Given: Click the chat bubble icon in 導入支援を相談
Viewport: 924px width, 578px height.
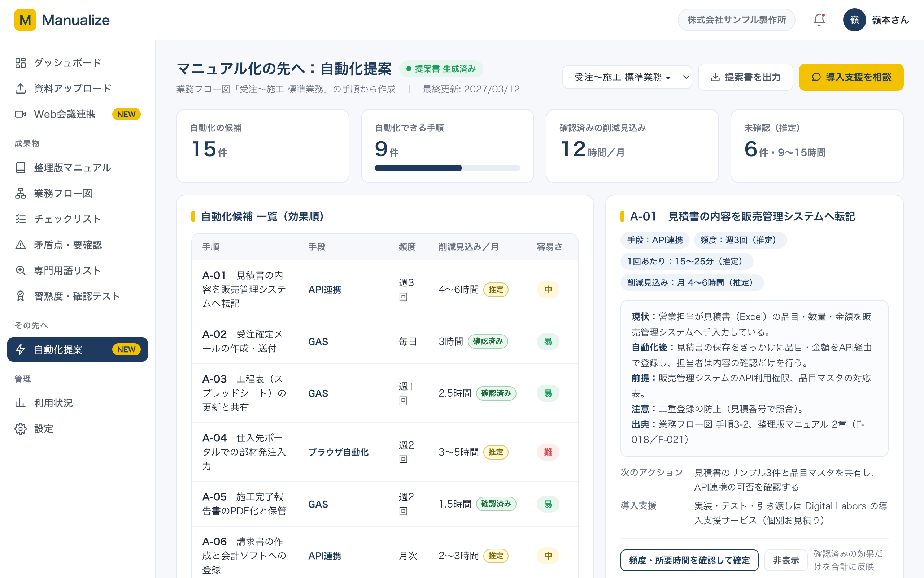Looking at the screenshot, I should [816, 77].
